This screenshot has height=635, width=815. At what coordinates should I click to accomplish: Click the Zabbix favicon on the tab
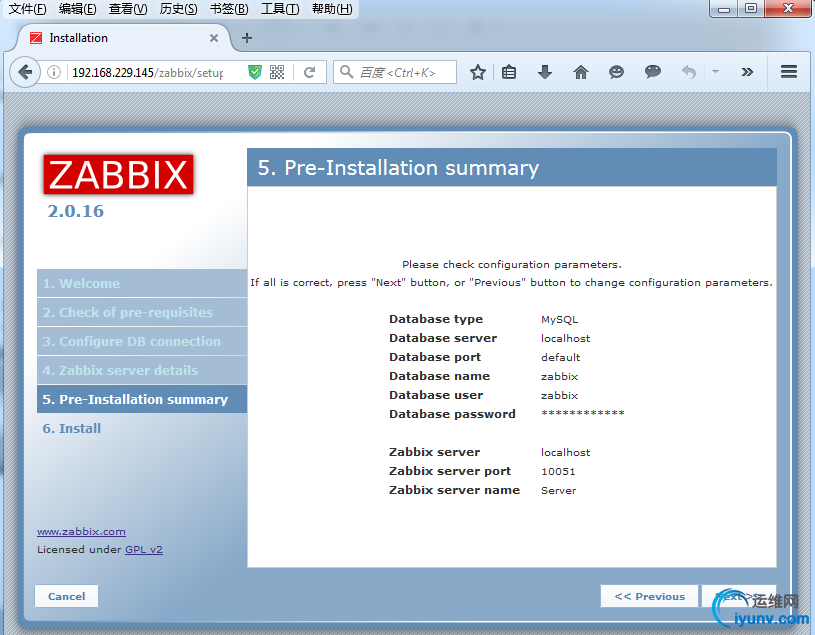36,38
